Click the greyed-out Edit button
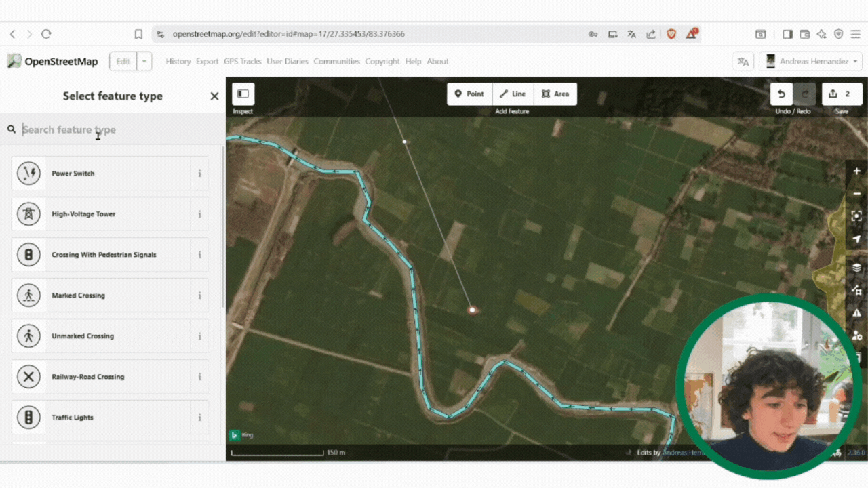The width and height of the screenshot is (868, 488). [x=123, y=61]
